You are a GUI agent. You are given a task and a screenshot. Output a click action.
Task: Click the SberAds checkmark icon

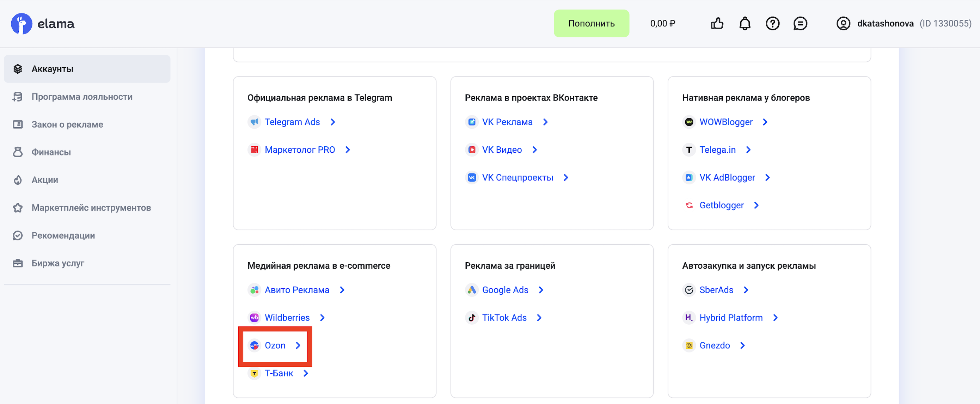click(x=689, y=290)
